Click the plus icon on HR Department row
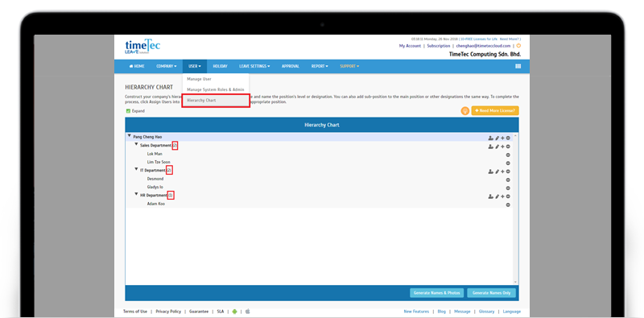Image resolution: width=644 pixels, height=318 pixels. [502, 196]
